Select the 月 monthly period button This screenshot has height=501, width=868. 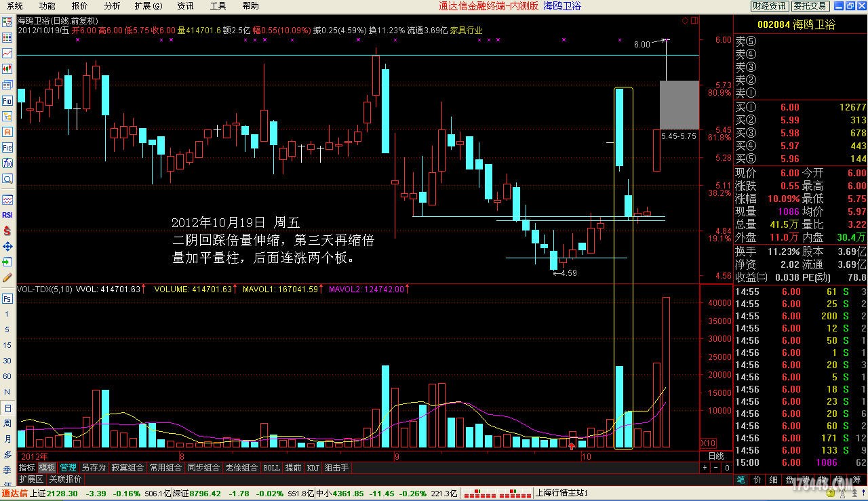(x=7, y=439)
